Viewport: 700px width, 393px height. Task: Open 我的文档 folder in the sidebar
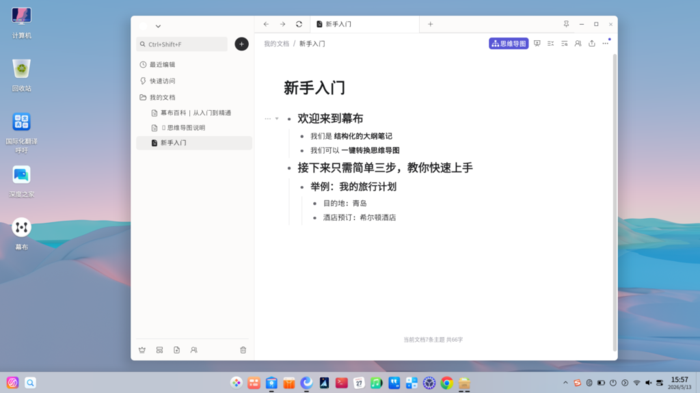click(x=194, y=97)
